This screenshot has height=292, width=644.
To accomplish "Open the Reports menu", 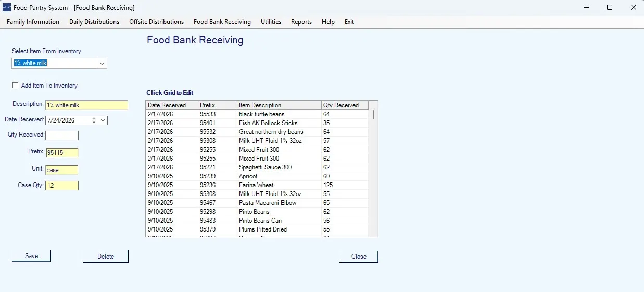I will click(301, 22).
